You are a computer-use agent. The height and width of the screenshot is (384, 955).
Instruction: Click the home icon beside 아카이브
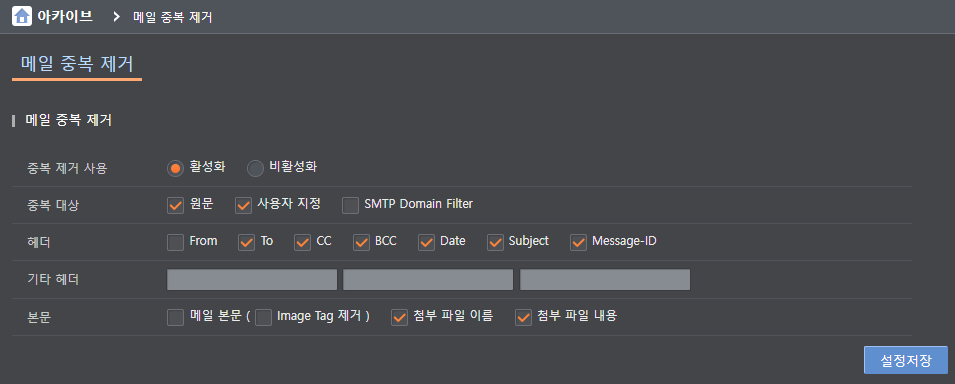click(x=22, y=16)
